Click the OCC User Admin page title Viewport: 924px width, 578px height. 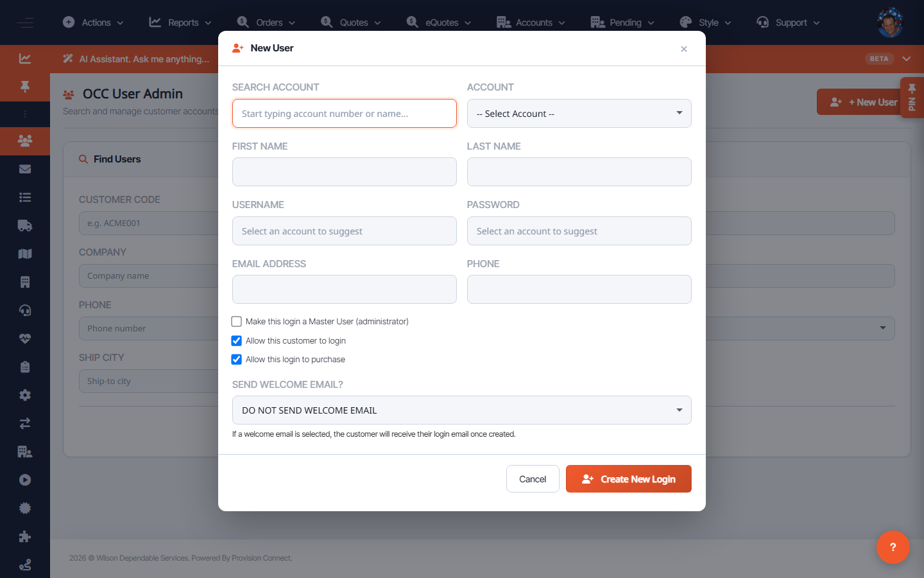(133, 94)
